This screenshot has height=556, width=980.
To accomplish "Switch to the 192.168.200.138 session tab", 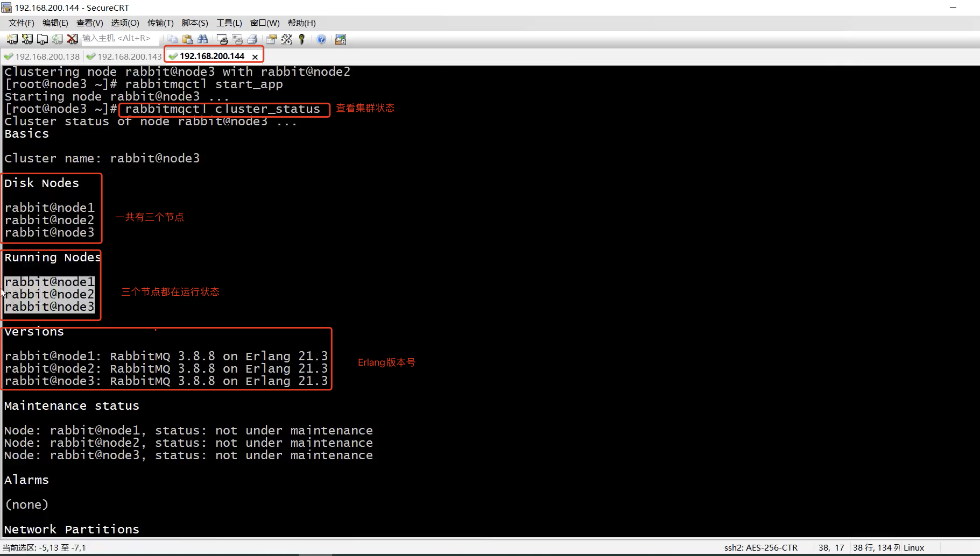I will (41, 56).
